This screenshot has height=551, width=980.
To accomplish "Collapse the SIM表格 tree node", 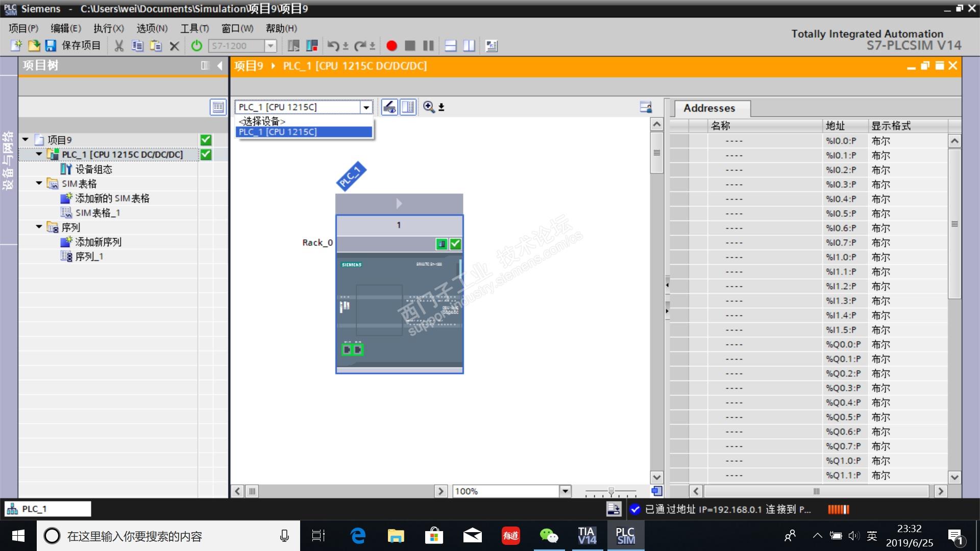I will [x=39, y=183].
